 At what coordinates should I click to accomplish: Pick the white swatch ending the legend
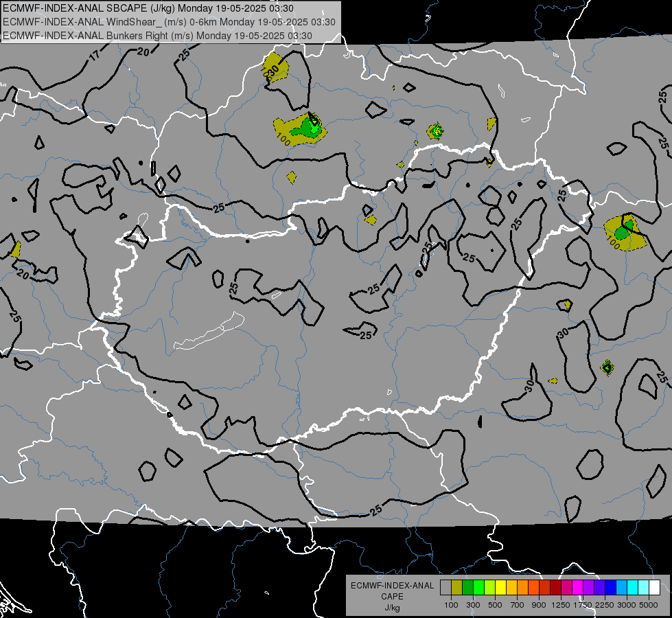click(654, 588)
